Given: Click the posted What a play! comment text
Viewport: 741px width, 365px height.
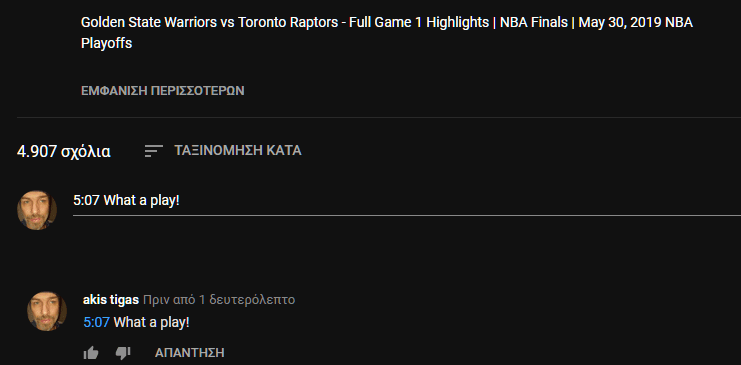Looking at the screenshot, I should [x=152, y=323].
